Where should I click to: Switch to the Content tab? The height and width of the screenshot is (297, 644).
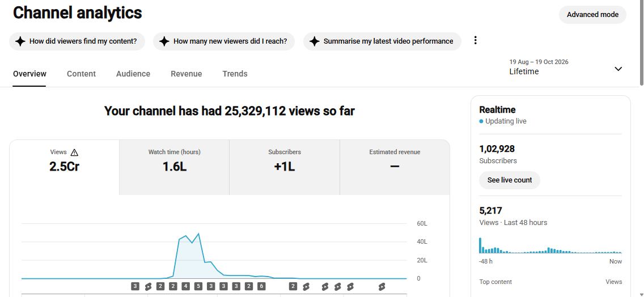pyautogui.click(x=81, y=74)
